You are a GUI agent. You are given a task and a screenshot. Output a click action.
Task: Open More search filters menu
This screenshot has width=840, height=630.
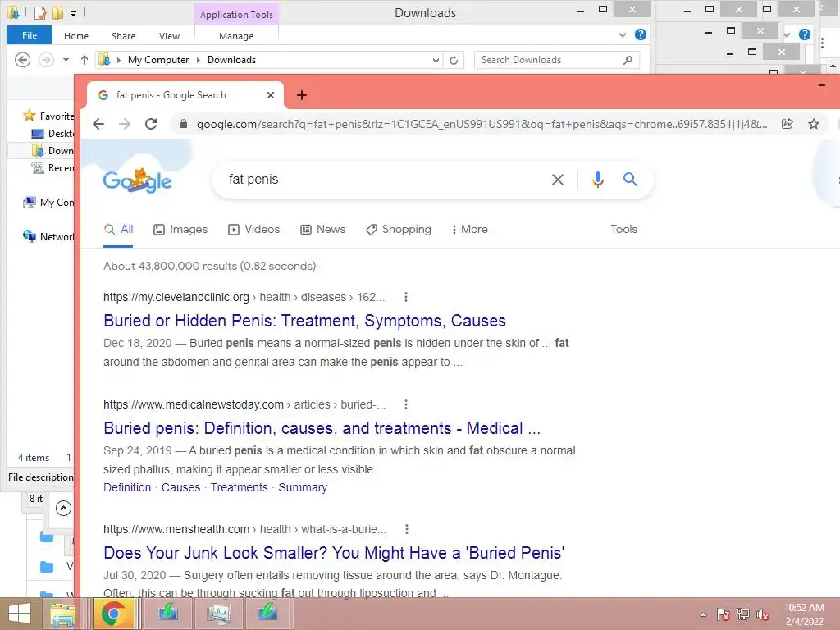coord(469,230)
